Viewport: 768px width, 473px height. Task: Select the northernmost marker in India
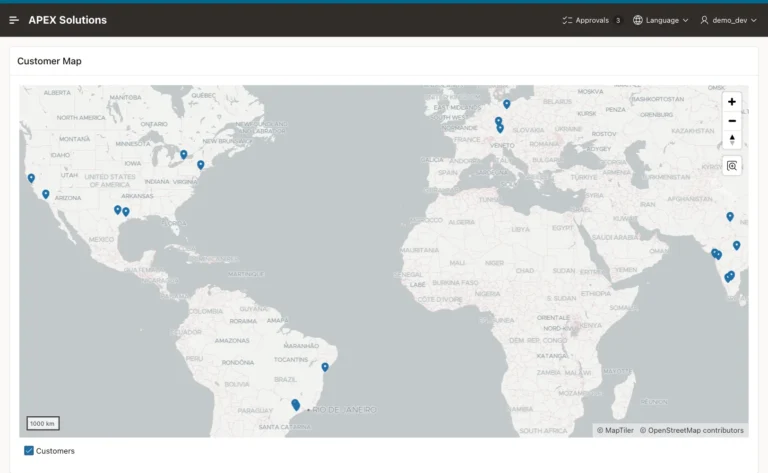coord(730,216)
